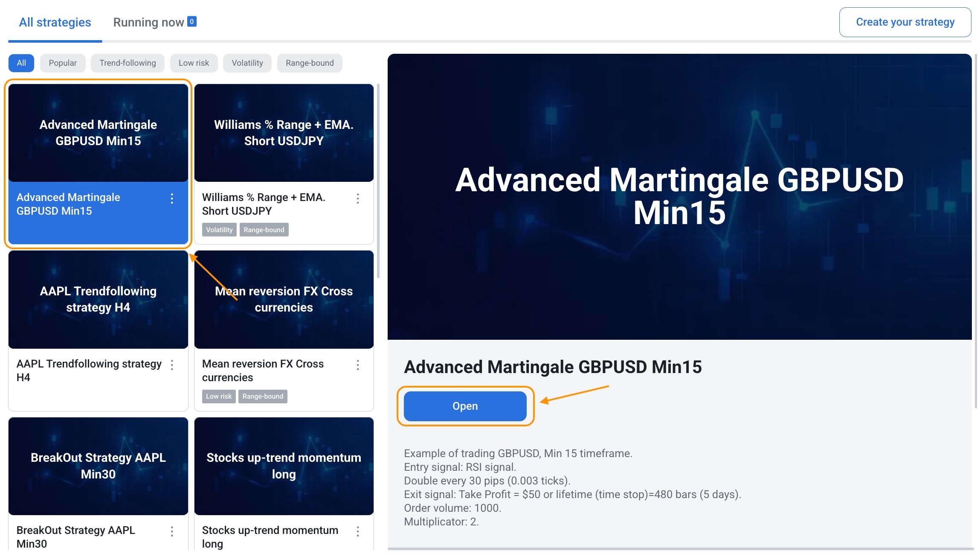Click the Low risk tag on Mean reversion card

coord(219,397)
